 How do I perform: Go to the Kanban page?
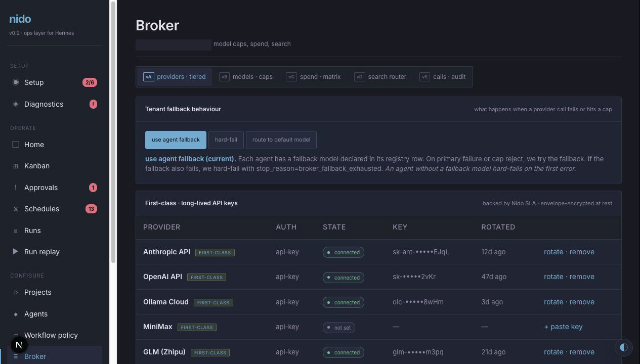(55, 166)
